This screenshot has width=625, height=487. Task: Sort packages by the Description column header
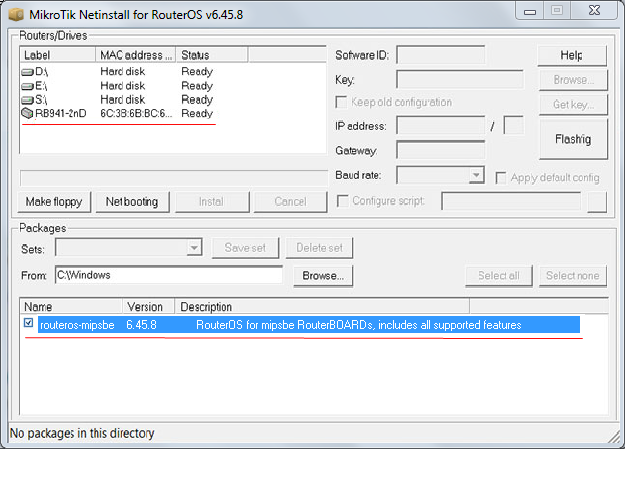(322, 306)
